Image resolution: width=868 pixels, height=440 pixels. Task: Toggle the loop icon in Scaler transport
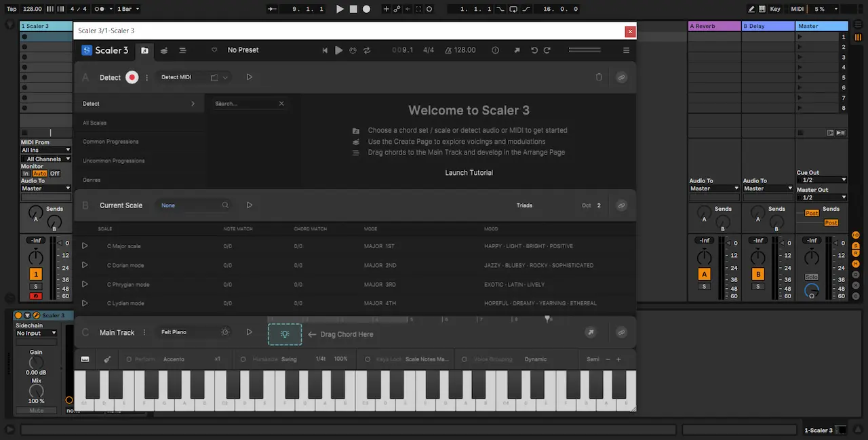367,50
